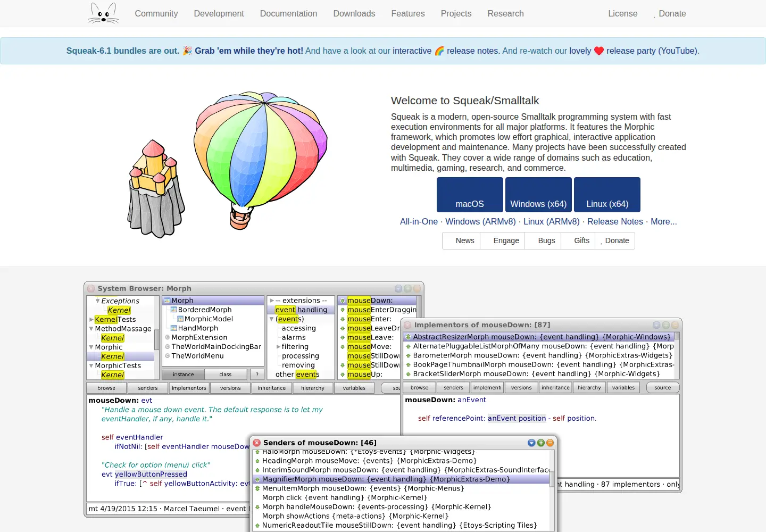Open the Development menu
Image resolution: width=766 pixels, height=532 pixels.
[219, 14]
